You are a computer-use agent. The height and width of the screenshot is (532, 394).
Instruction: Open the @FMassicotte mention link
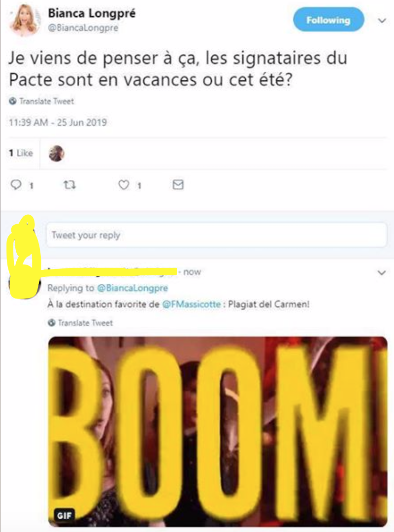pos(192,304)
